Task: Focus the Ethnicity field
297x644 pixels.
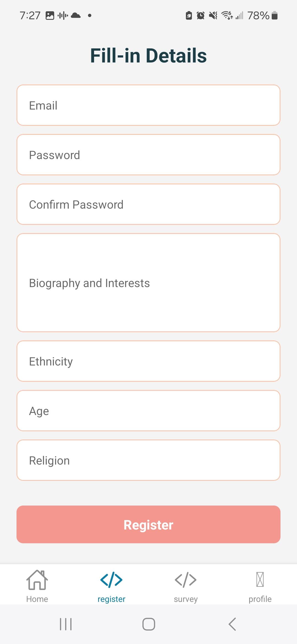Action: (148, 361)
